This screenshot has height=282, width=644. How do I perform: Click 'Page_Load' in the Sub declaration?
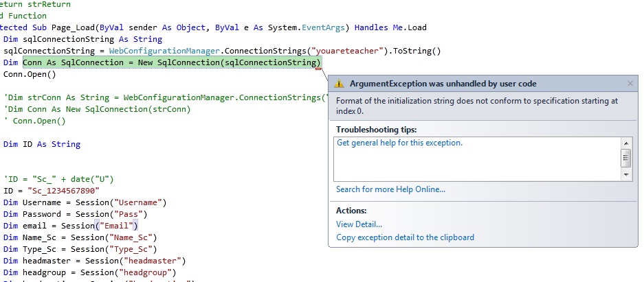[73, 27]
